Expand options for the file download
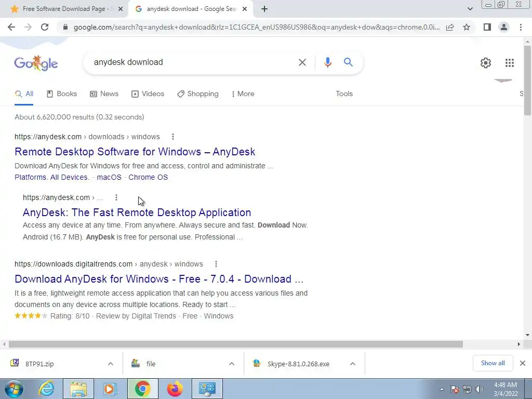The width and height of the screenshot is (532, 399). (x=232, y=364)
